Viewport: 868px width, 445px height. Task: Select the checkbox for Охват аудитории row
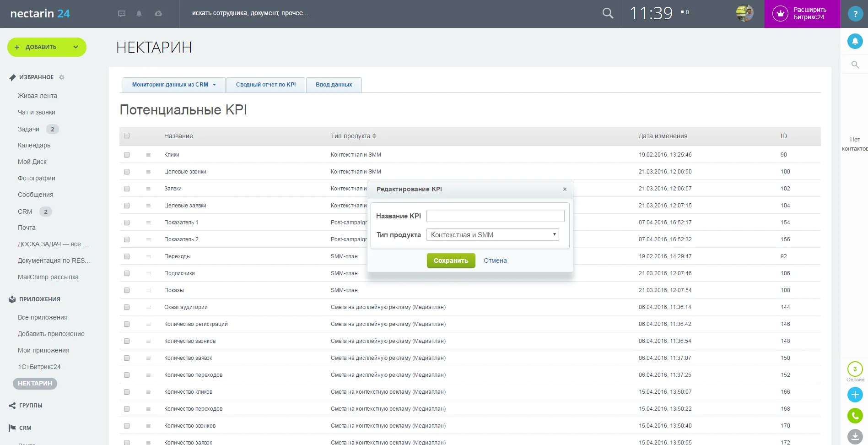click(127, 307)
